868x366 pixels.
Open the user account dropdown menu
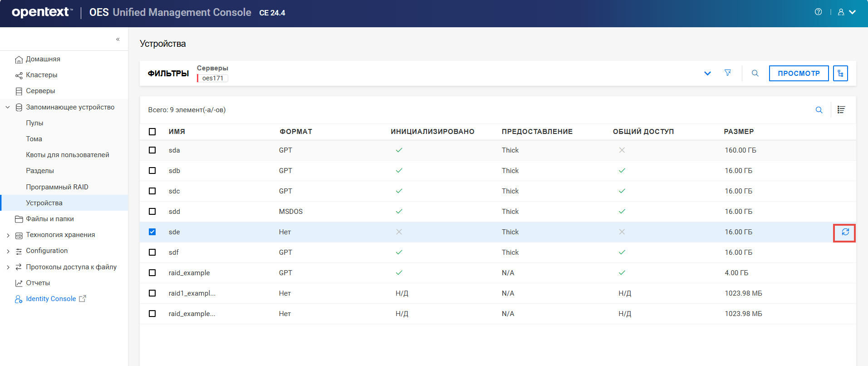847,12
